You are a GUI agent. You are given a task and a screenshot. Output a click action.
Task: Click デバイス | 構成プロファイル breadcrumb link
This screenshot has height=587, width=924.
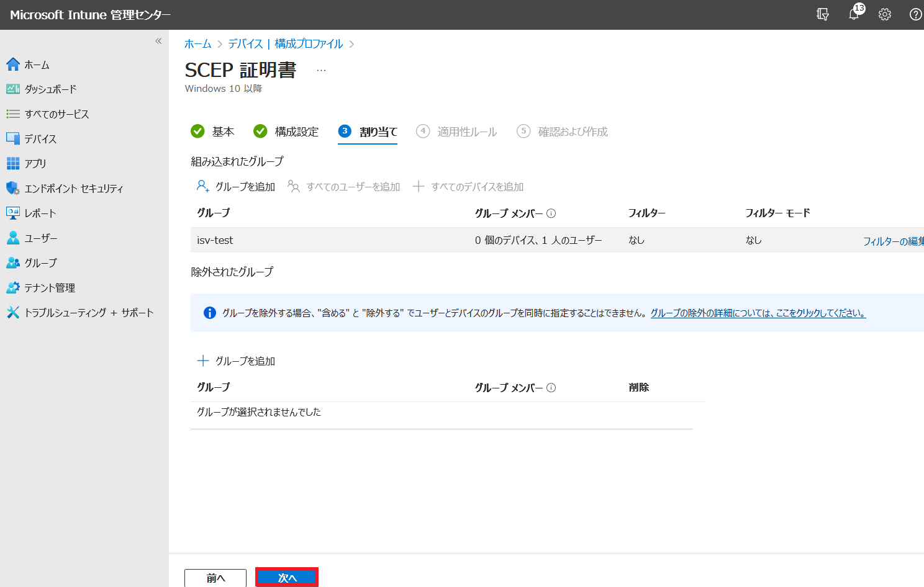point(285,44)
